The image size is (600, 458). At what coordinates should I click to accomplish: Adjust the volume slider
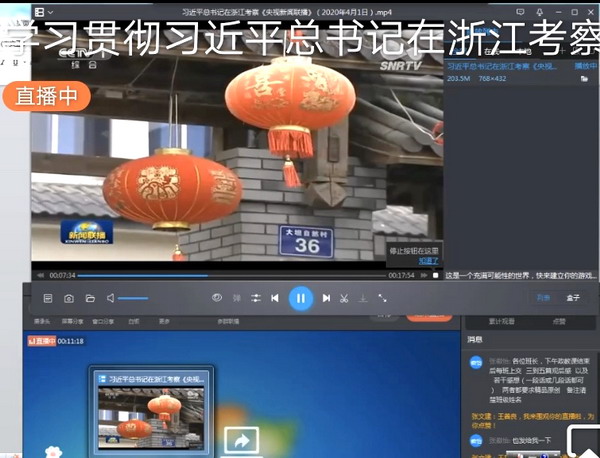133,298
